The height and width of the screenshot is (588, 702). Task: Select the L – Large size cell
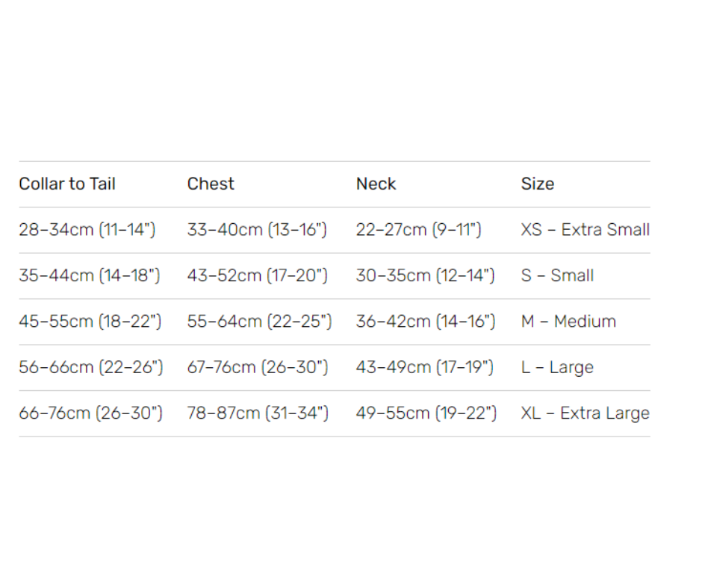tap(557, 367)
